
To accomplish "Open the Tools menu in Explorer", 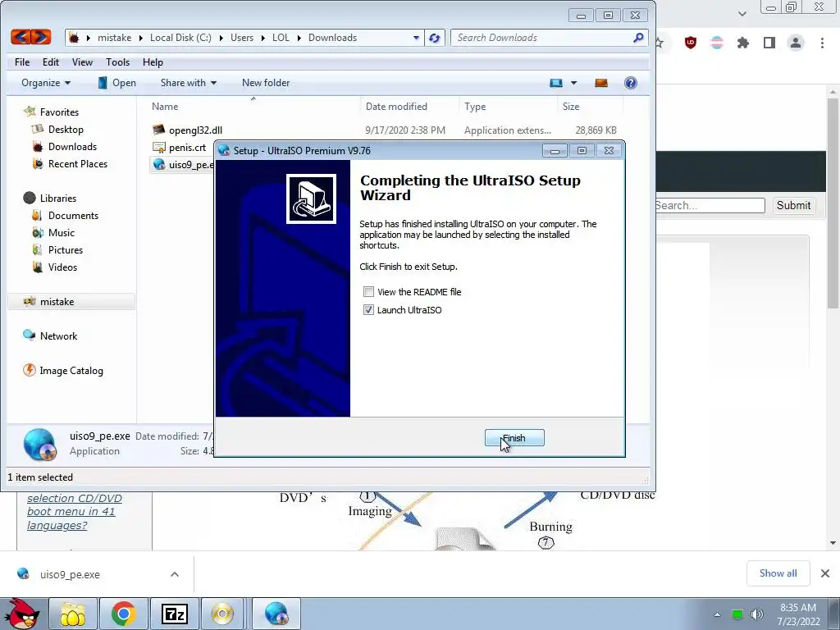I will [118, 62].
